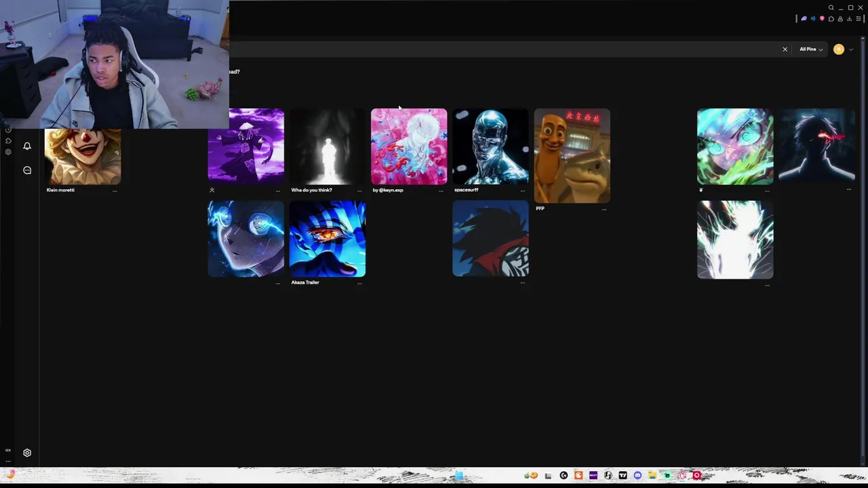Viewport: 868px width, 488px height.
Task: Open the Akaza Trailer striped face pin
Action: pyautogui.click(x=328, y=239)
